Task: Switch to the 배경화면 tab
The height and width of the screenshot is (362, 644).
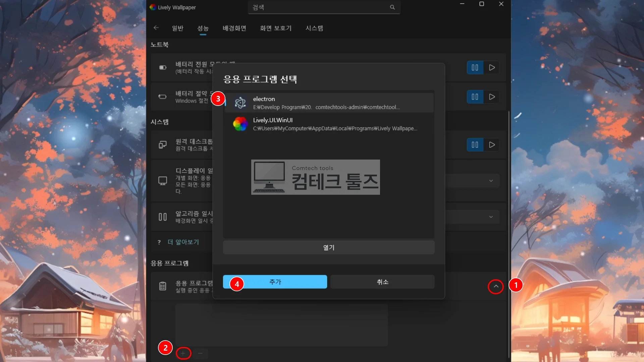Action: (x=234, y=28)
